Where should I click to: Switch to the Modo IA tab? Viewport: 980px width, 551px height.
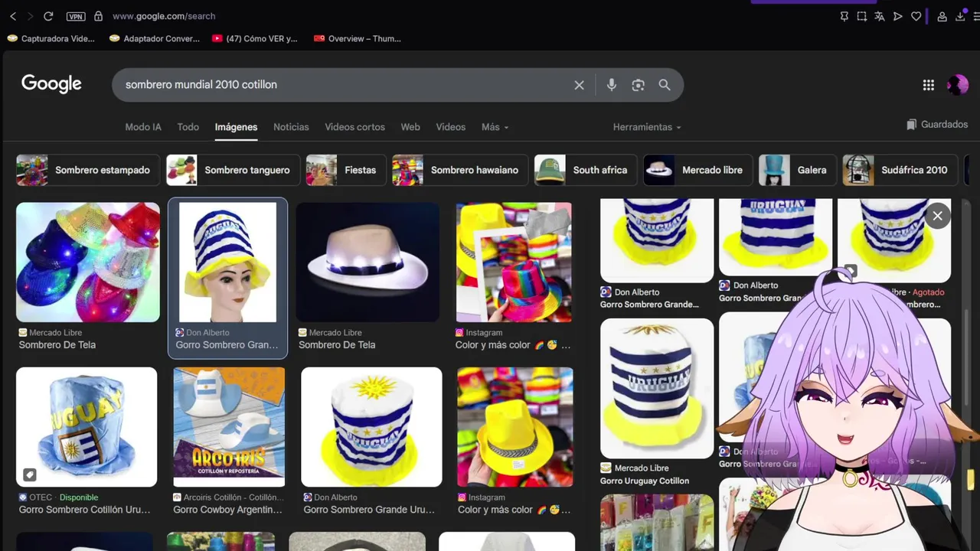(143, 127)
